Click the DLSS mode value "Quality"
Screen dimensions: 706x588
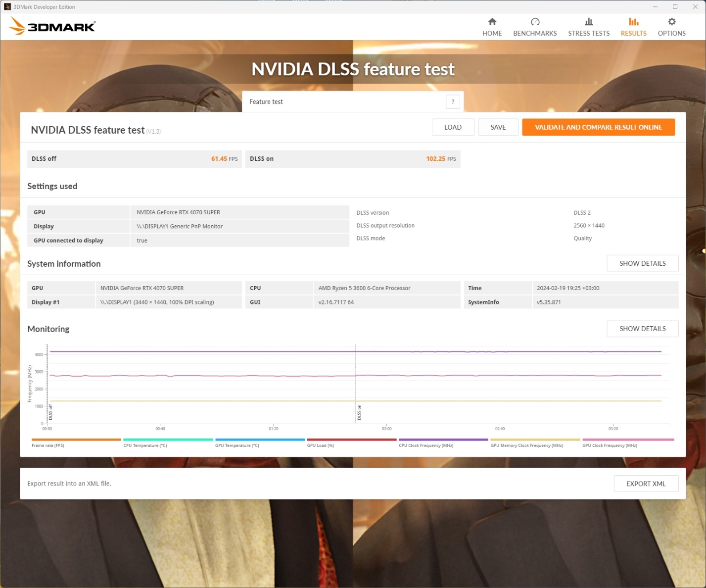click(583, 239)
